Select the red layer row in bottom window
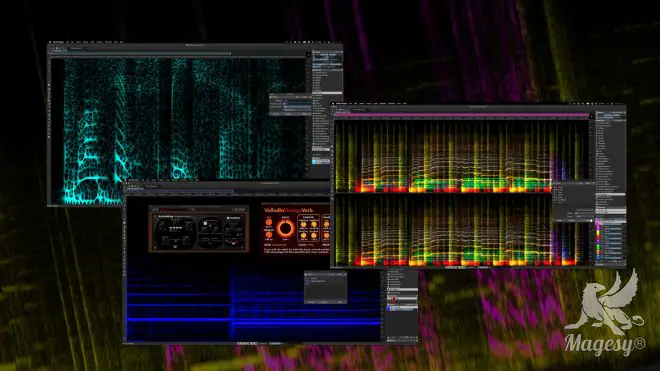 402,299
